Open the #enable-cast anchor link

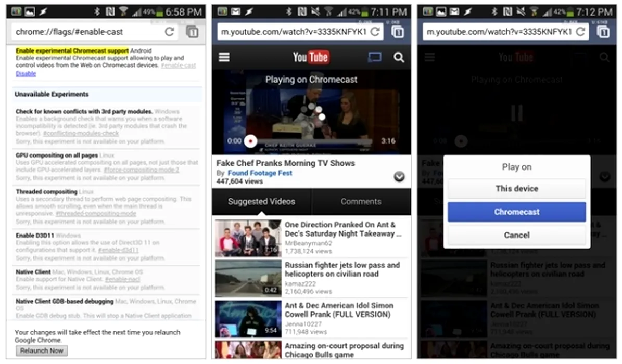(179, 66)
